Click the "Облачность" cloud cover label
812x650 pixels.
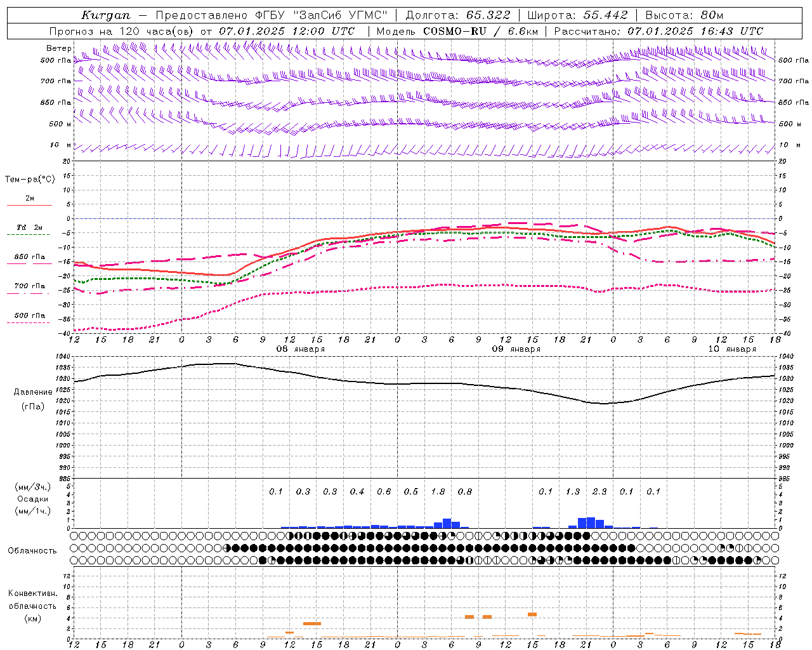tap(32, 551)
